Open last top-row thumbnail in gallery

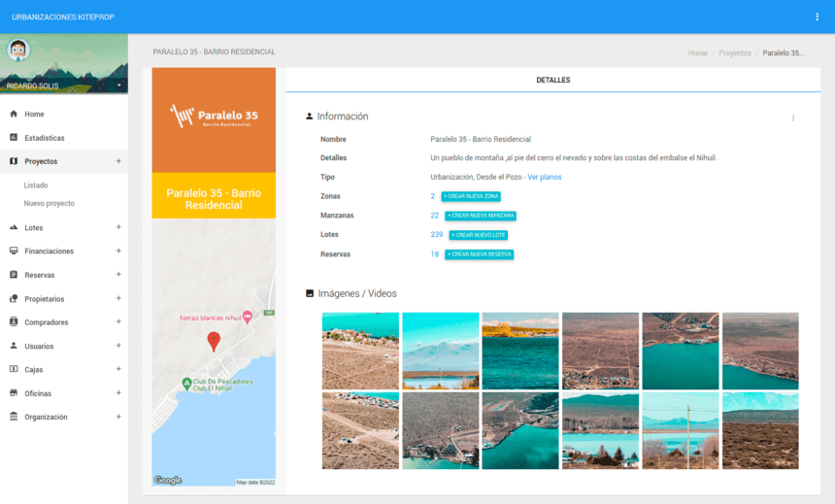[x=760, y=351]
